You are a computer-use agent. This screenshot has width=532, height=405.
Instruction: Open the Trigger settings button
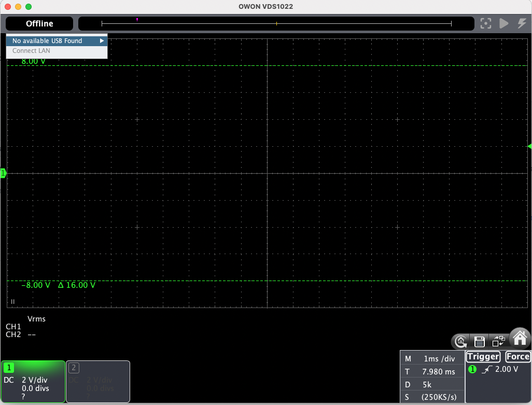(x=483, y=356)
